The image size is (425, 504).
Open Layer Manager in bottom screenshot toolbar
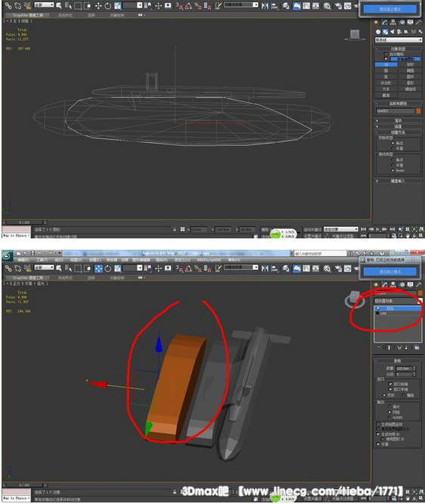tap(286, 268)
